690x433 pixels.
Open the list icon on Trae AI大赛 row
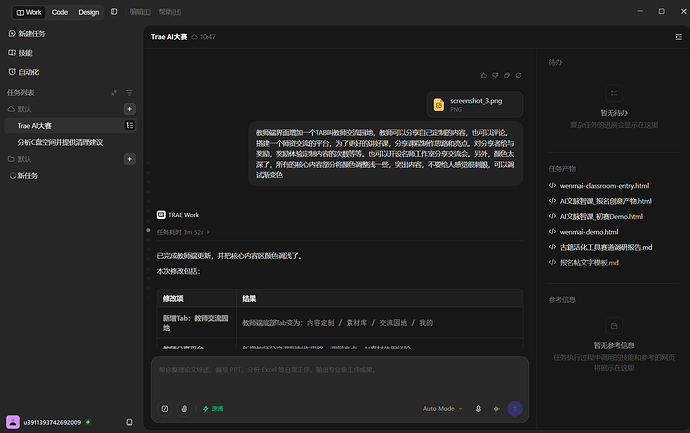point(130,125)
